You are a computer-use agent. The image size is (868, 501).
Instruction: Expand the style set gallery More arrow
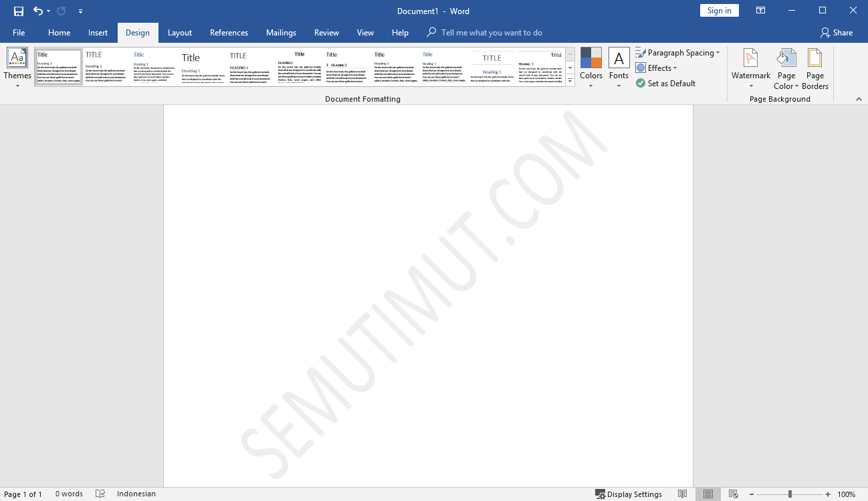point(570,80)
